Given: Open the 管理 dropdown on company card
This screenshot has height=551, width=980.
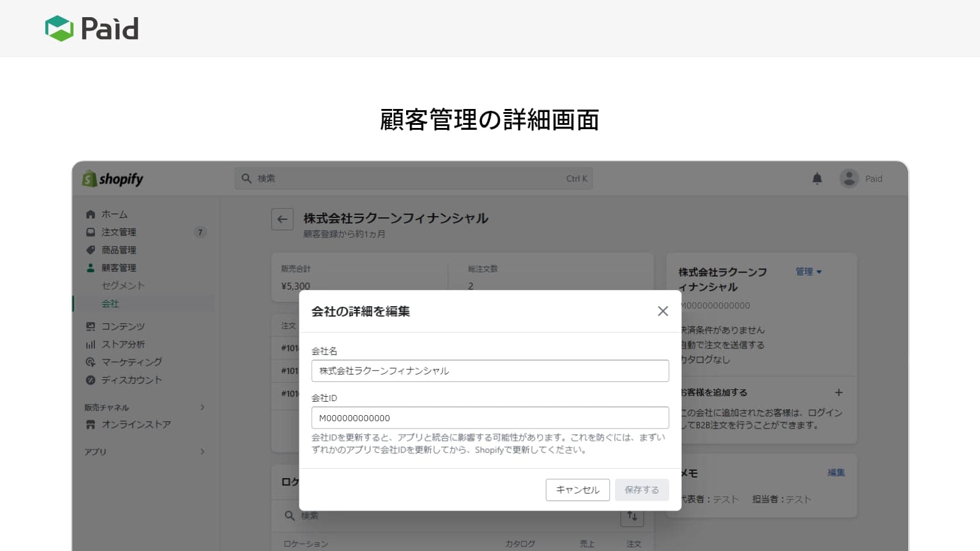Looking at the screenshot, I should (x=809, y=272).
